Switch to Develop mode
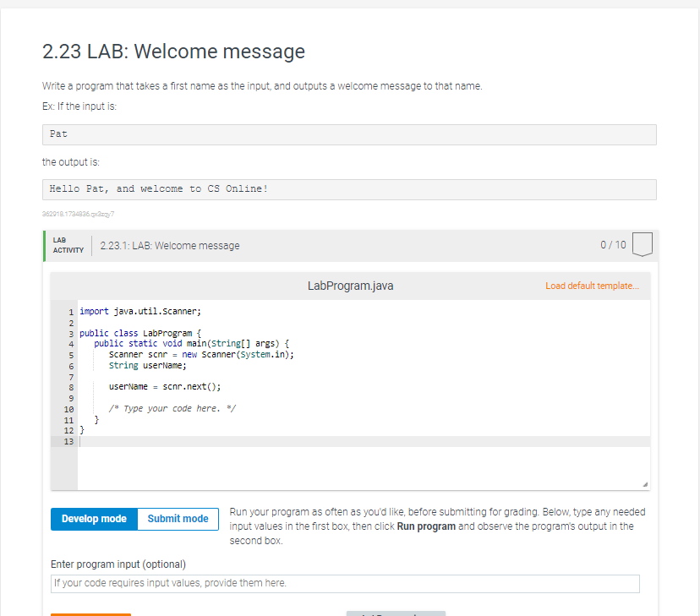Image resolution: width=700 pixels, height=616 pixels. [x=94, y=519]
